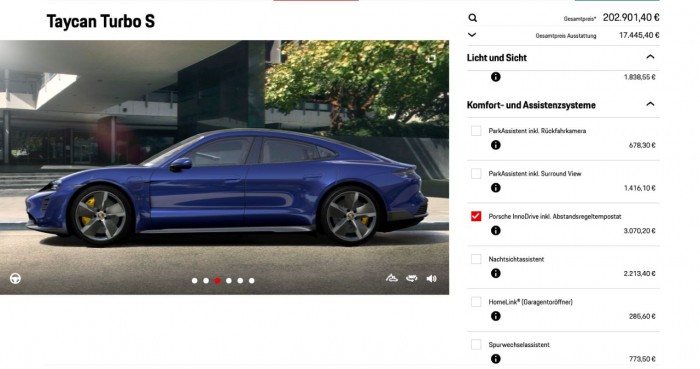Enable the Spurwechselassistent checkbox
The height and width of the screenshot is (369, 700).
click(x=476, y=344)
